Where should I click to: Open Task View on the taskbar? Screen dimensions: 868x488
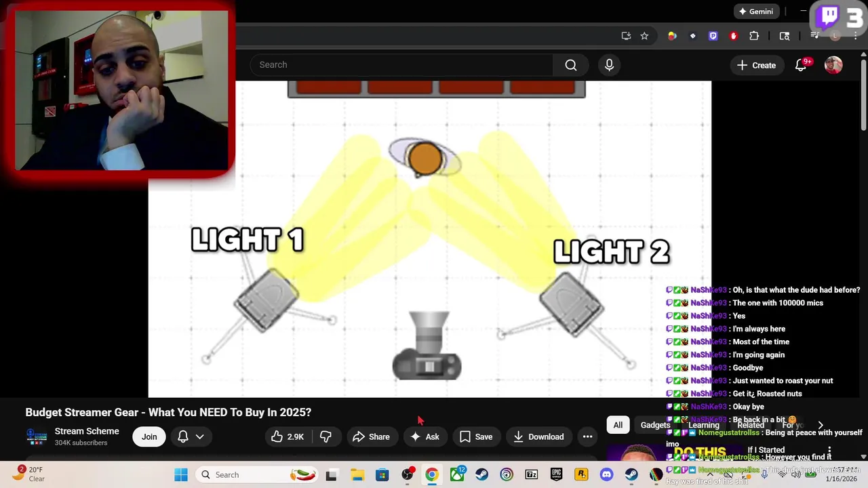point(331,475)
